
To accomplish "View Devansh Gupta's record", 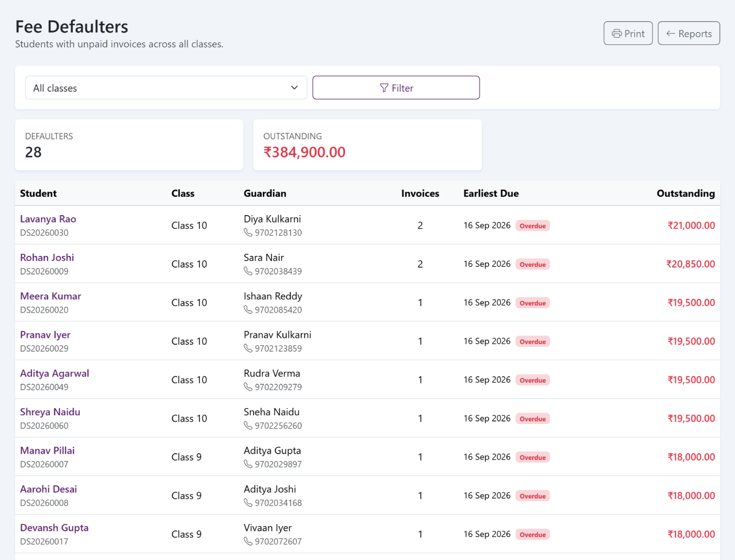I will coord(55,528).
